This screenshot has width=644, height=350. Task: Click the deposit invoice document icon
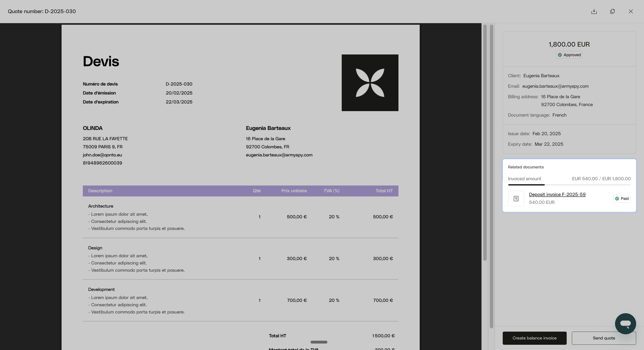[x=516, y=199]
